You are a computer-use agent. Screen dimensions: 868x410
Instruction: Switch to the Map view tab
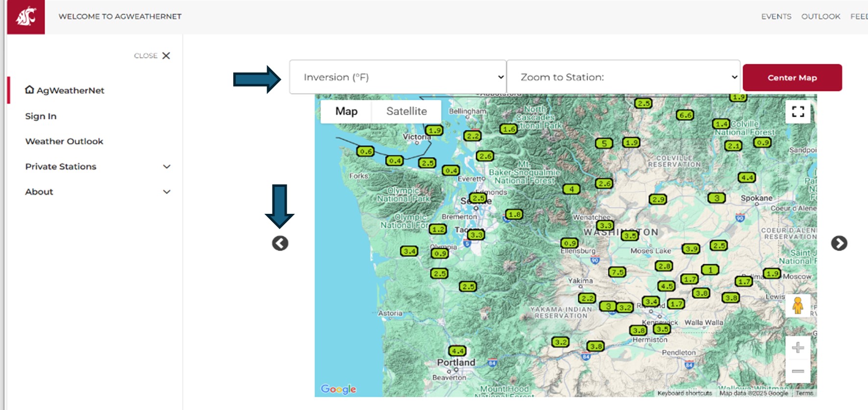(346, 111)
